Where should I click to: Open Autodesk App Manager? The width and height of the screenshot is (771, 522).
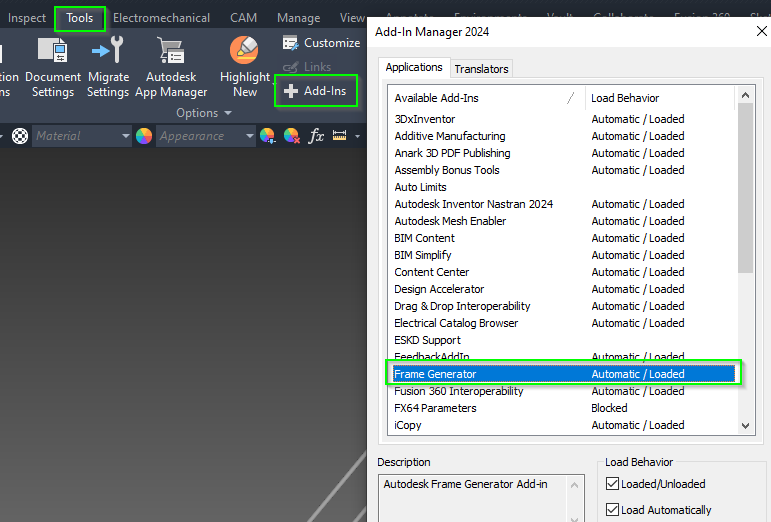pyautogui.click(x=171, y=68)
